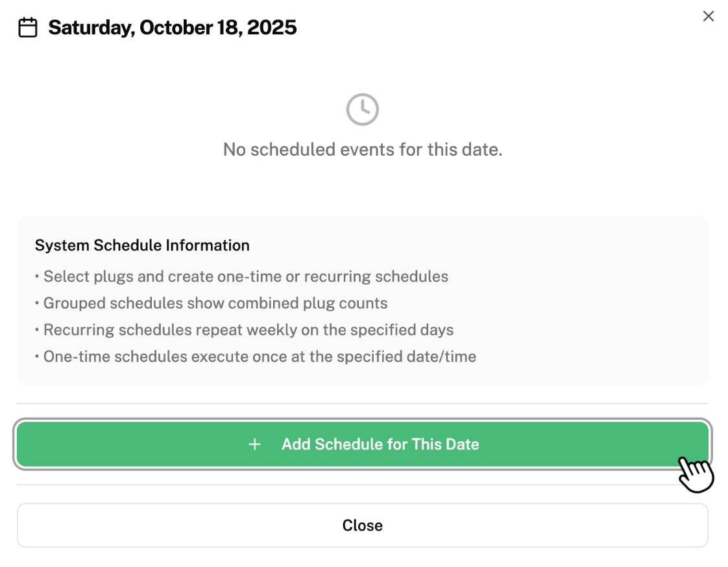Click the white dialog header area
The height and width of the screenshot is (567, 728).
click(x=454, y=27)
